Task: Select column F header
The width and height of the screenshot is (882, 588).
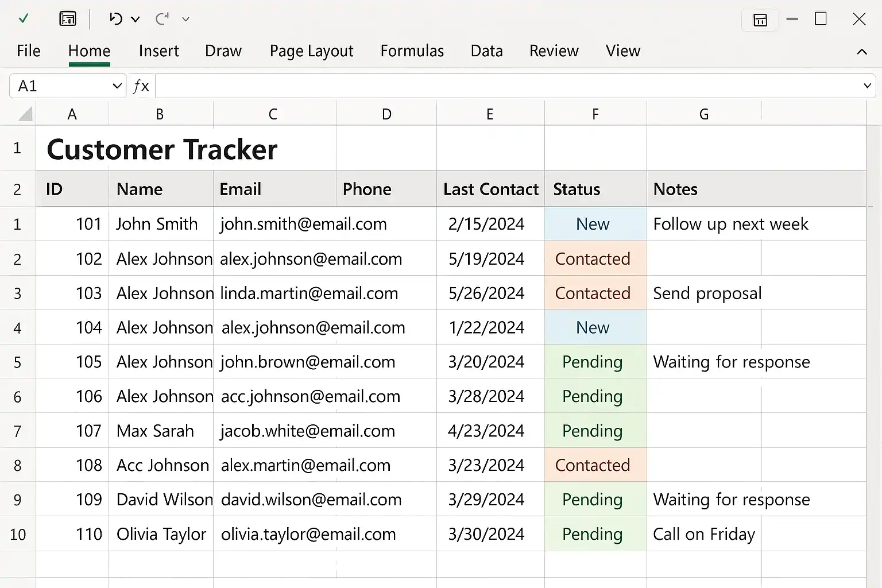Action: pyautogui.click(x=595, y=114)
